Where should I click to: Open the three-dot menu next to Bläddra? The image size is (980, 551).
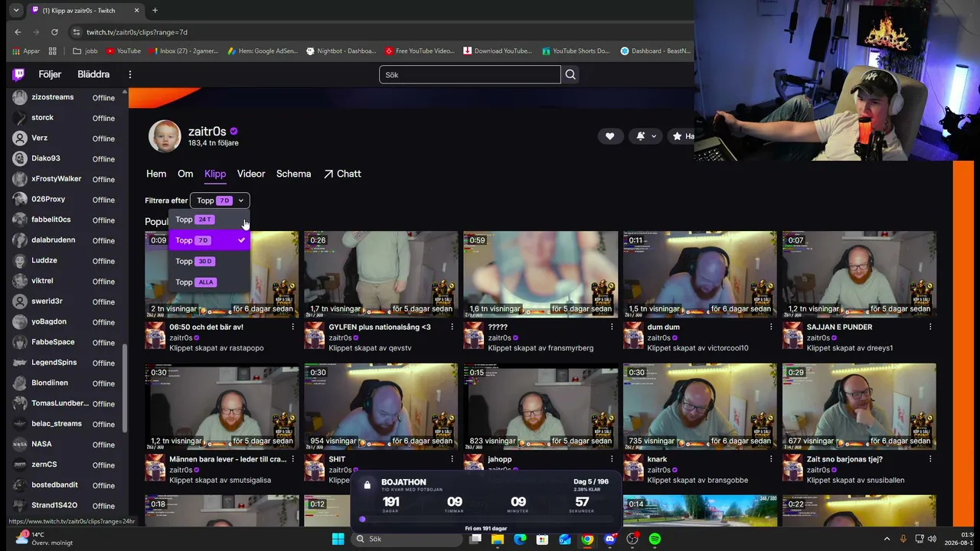click(x=130, y=74)
